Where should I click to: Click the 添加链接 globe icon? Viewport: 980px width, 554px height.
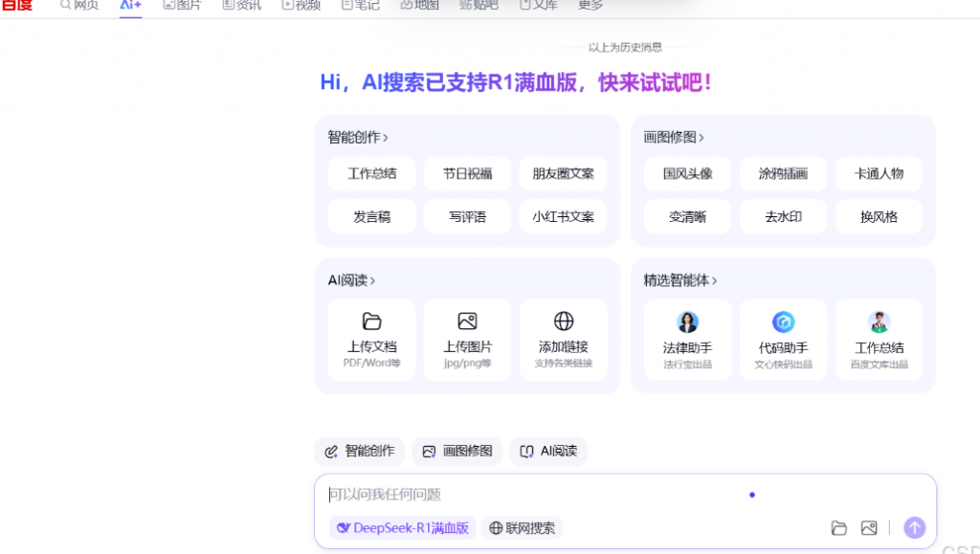point(564,321)
